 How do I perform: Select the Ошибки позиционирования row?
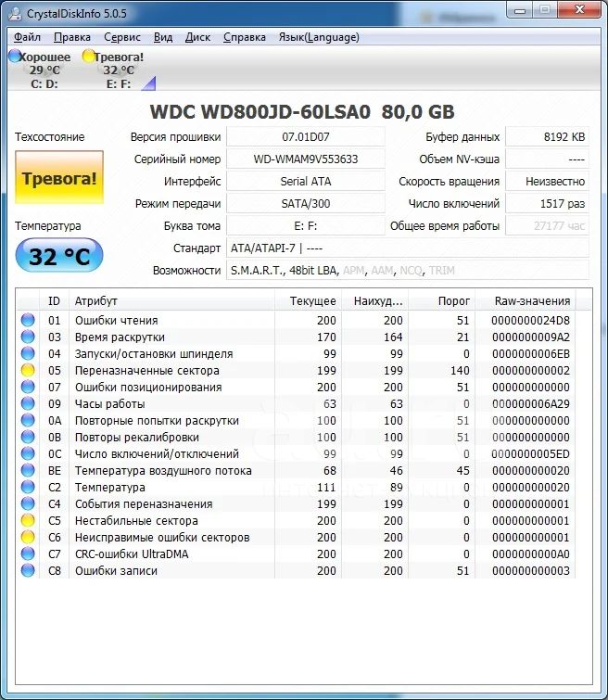click(x=296, y=387)
